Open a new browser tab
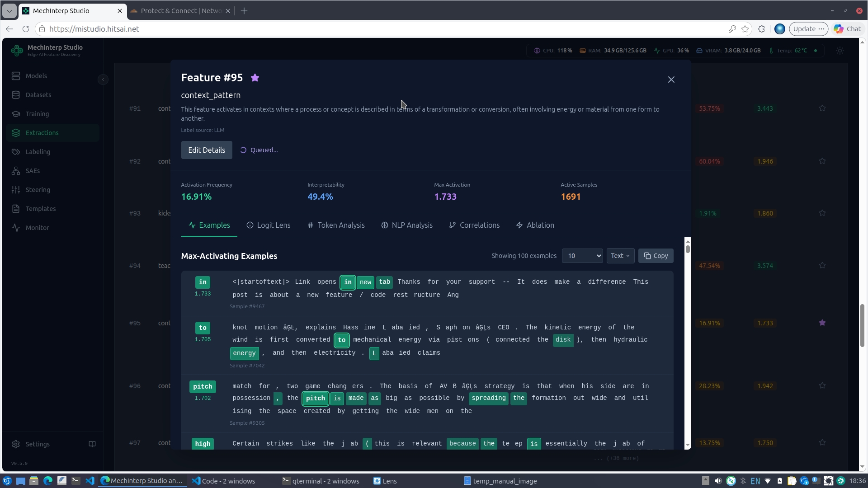This screenshot has height=488, width=868. coord(244,11)
